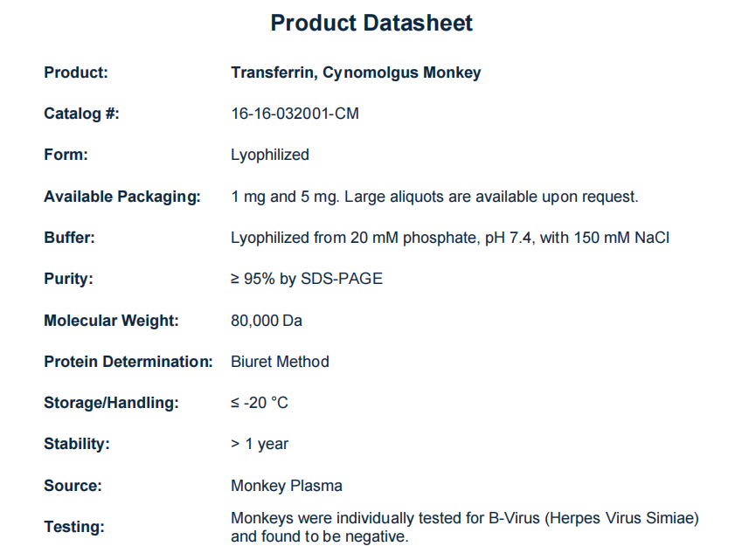Click the ≥ 95% by SDS-PAGE value
The image size is (742, 560).
pyautogui.click(x=306, y=279)
